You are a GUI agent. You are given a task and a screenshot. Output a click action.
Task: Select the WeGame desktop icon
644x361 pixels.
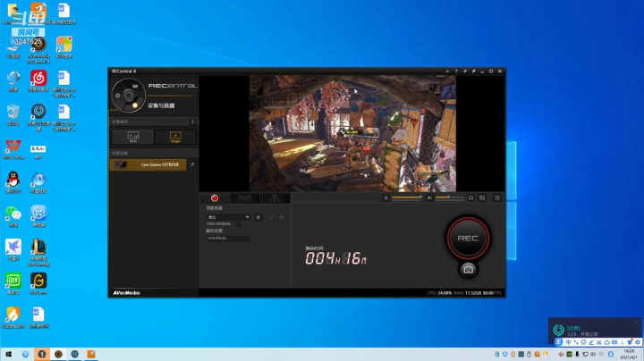[x=38, y=284]
